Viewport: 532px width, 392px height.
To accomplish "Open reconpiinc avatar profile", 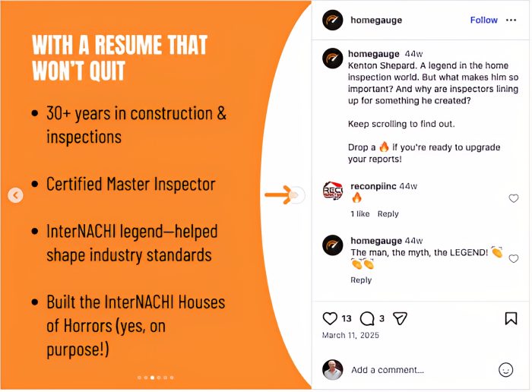I will tap(332, 191).
